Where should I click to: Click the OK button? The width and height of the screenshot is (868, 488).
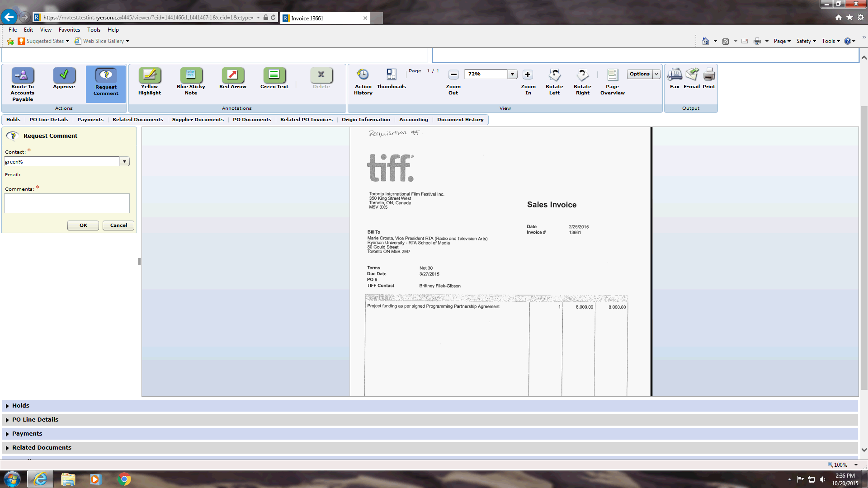point(83,225)
